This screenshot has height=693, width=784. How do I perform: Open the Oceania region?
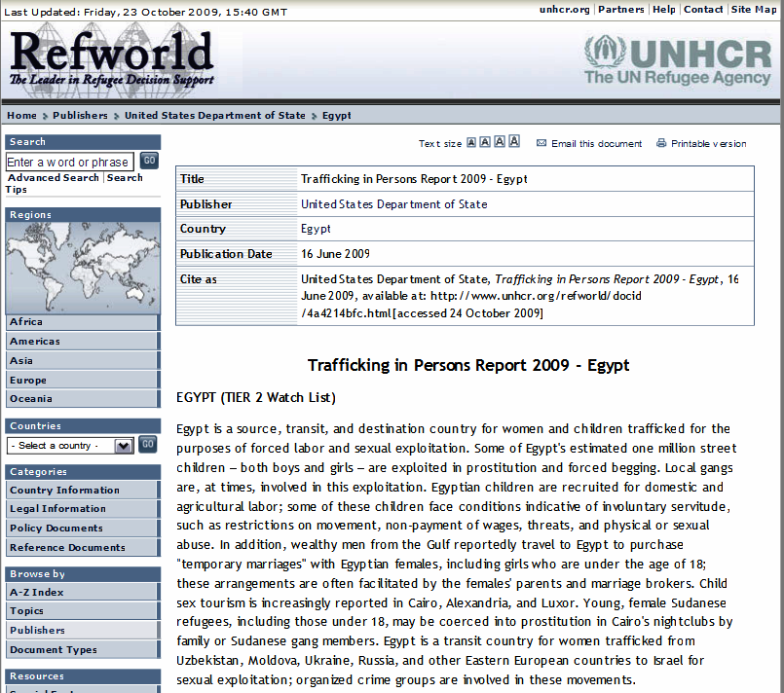click(x=31, y=399)
